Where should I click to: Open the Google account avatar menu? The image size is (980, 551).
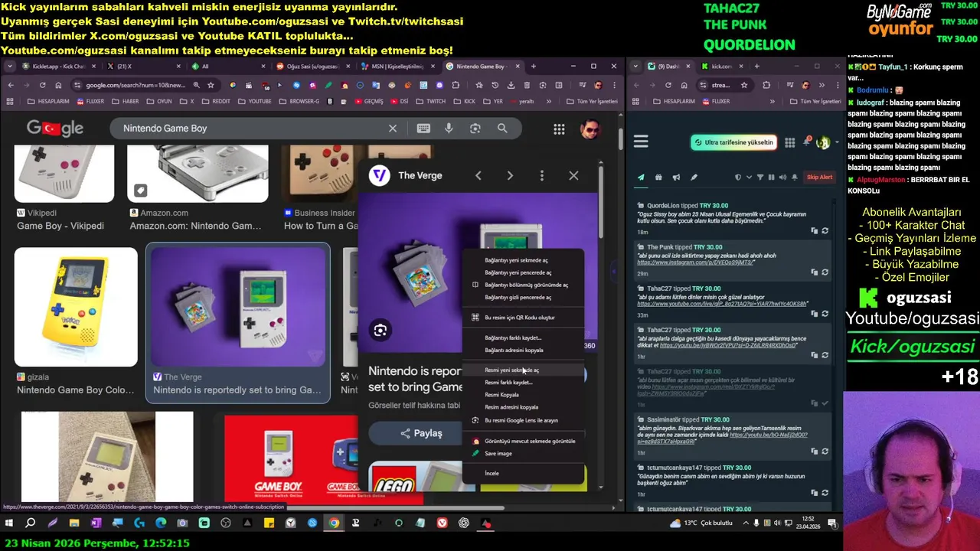point(590,129)
